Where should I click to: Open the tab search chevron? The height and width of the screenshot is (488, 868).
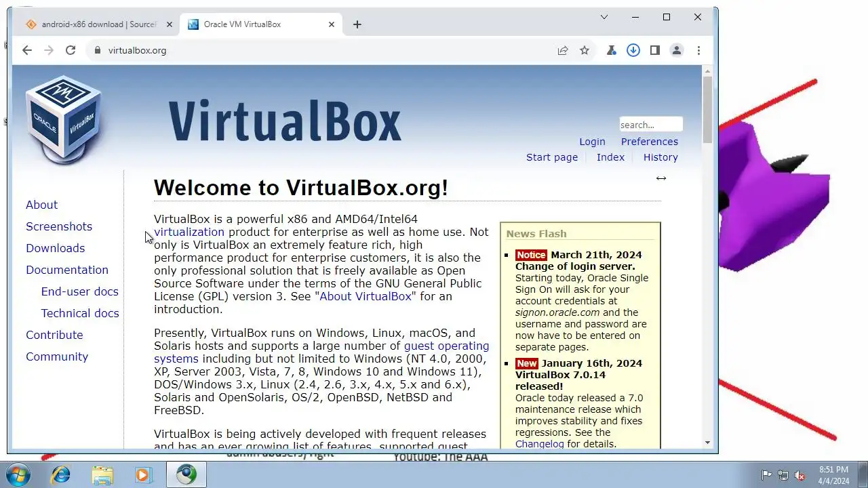(x=604, y=17)
